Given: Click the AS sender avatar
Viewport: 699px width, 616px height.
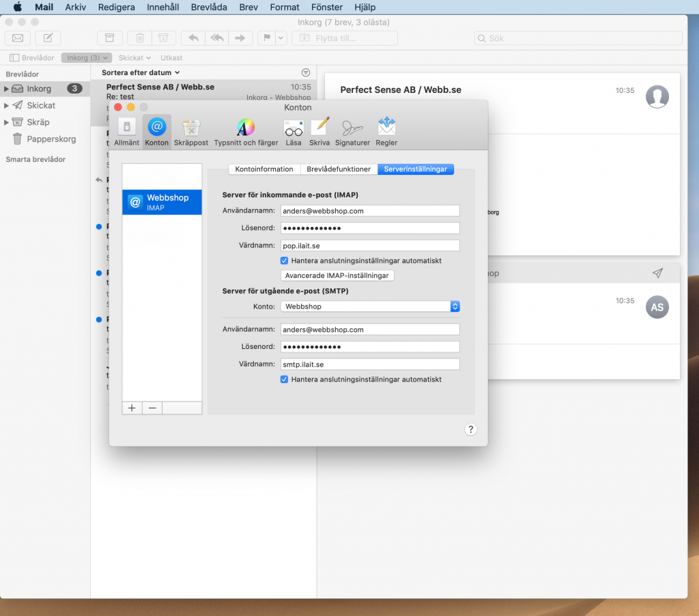Looking at the screenshot, I should [657, 307].
